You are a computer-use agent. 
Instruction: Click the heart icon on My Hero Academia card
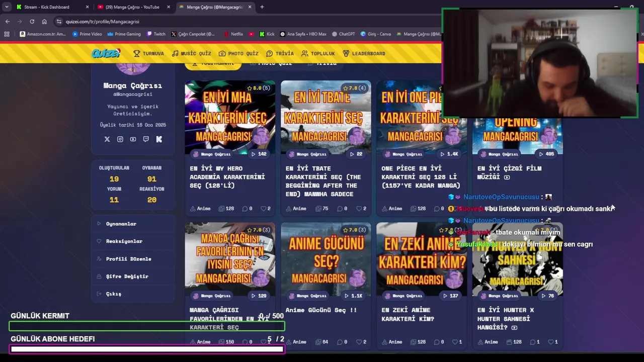(x=263, y=209)
